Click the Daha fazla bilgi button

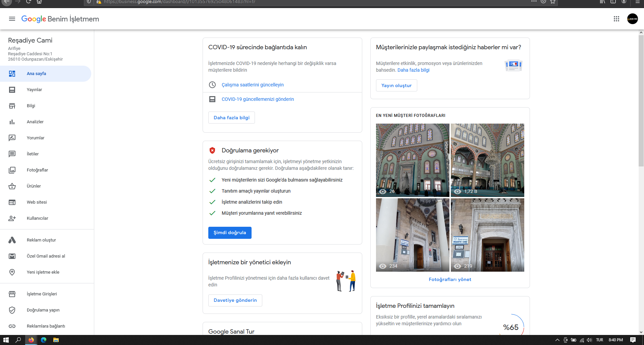(231, 118)
